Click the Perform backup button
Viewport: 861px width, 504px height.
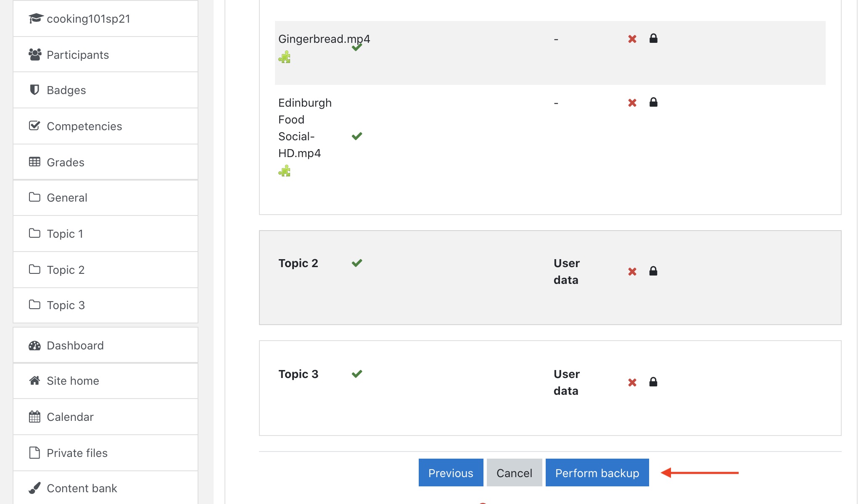(x=597, y=472)
